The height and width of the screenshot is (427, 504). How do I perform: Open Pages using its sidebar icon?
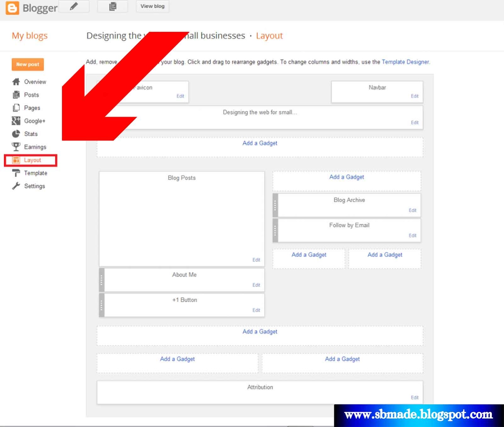pyautogui.click(x=16, y=108)
